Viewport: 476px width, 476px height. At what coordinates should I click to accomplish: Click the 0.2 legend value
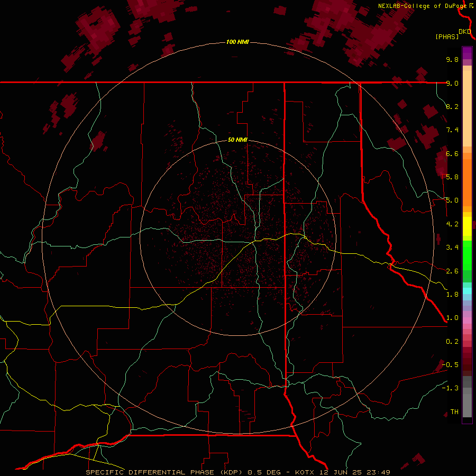pos(452,341)
